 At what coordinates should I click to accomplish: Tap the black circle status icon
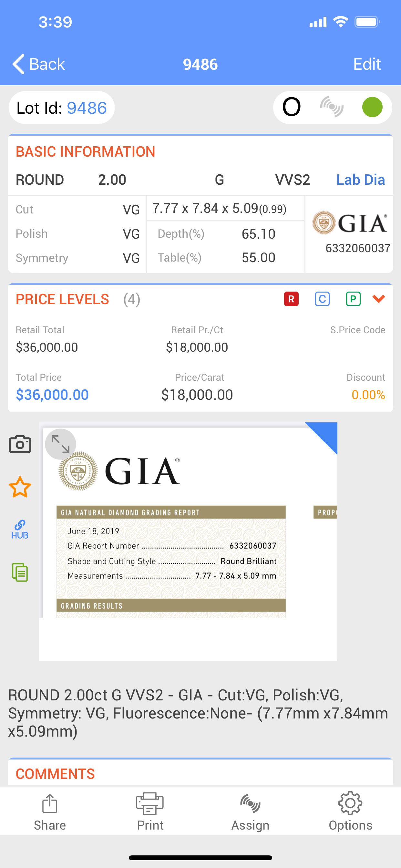tap(292, 107)
